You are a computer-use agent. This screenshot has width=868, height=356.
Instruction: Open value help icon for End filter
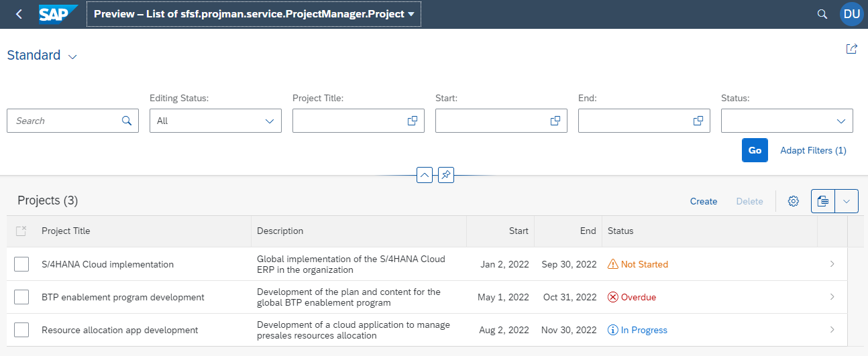(698, 121)
